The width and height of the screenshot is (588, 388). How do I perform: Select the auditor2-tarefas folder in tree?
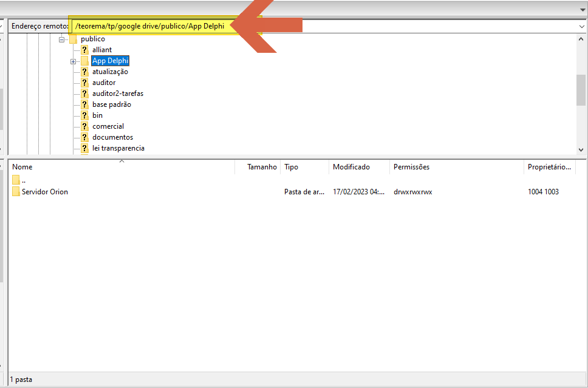[x=118, y=94]
